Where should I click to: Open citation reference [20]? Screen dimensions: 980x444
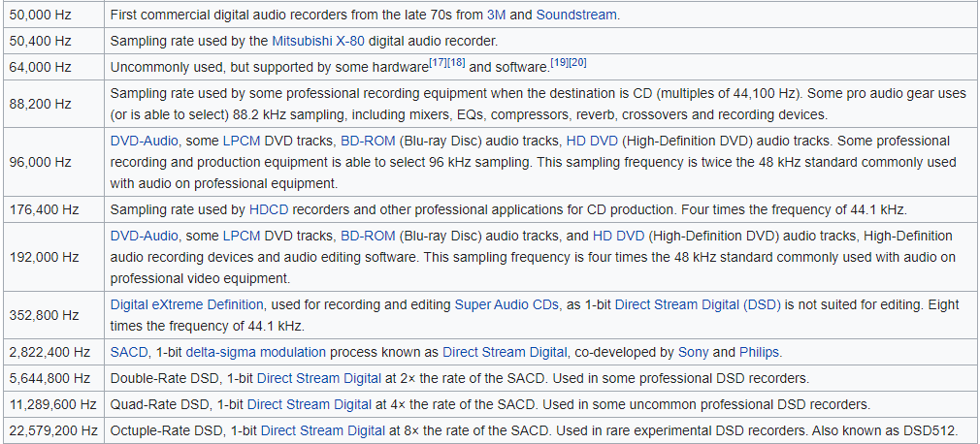coord(577,62)
